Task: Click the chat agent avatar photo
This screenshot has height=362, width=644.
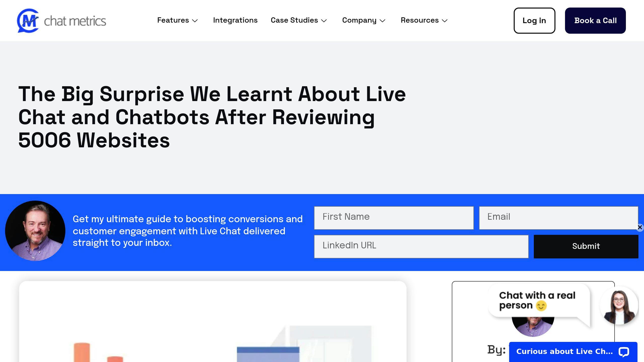Action: (x=619, y=305)
